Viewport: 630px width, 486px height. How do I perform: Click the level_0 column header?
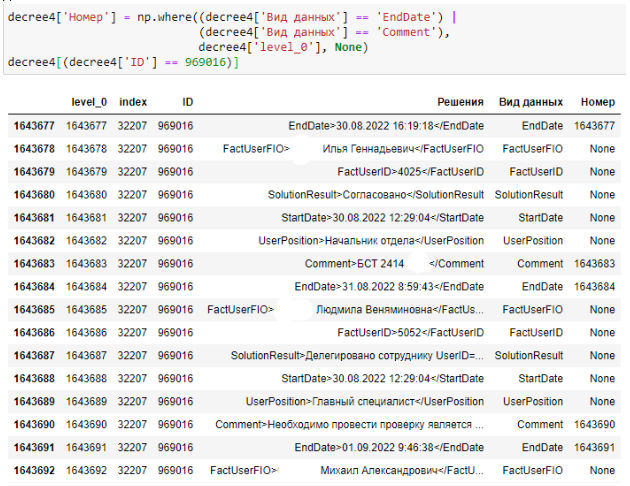coord(86,102)
